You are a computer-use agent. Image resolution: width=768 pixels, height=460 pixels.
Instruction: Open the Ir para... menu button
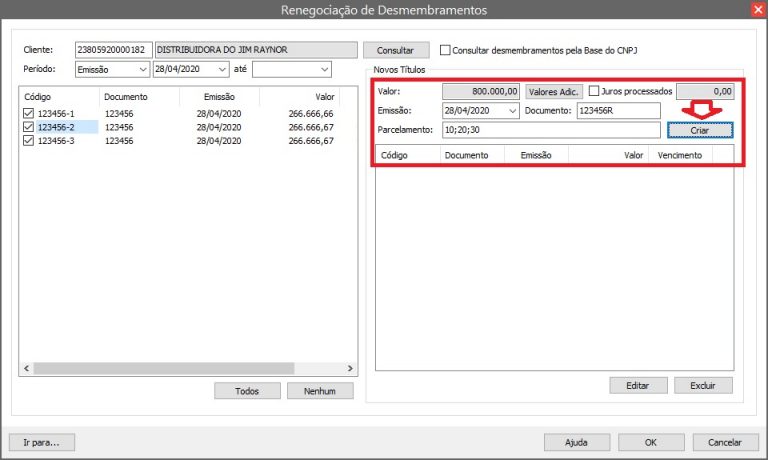tap(42, 442)
